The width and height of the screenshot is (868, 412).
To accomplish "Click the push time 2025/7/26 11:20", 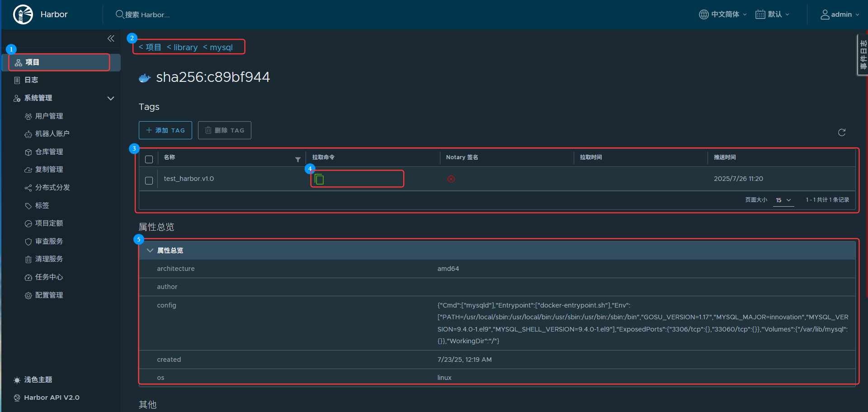I will coord(738,179).
